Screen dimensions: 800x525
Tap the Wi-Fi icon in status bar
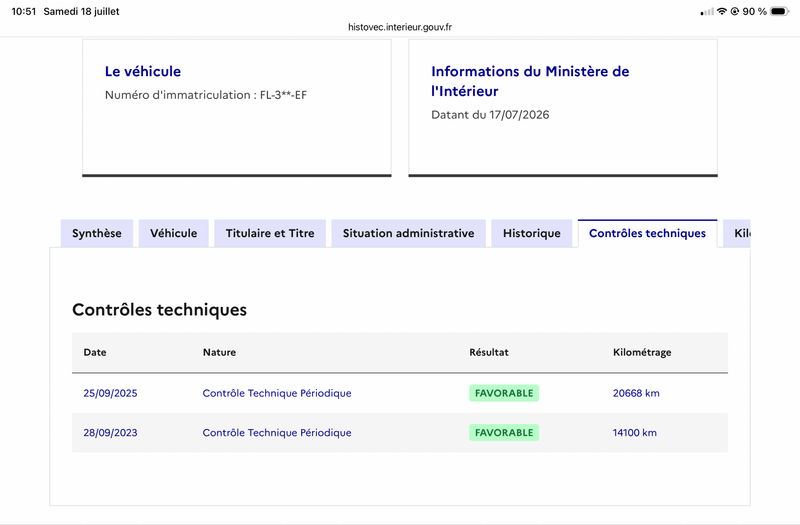point(721,11)
